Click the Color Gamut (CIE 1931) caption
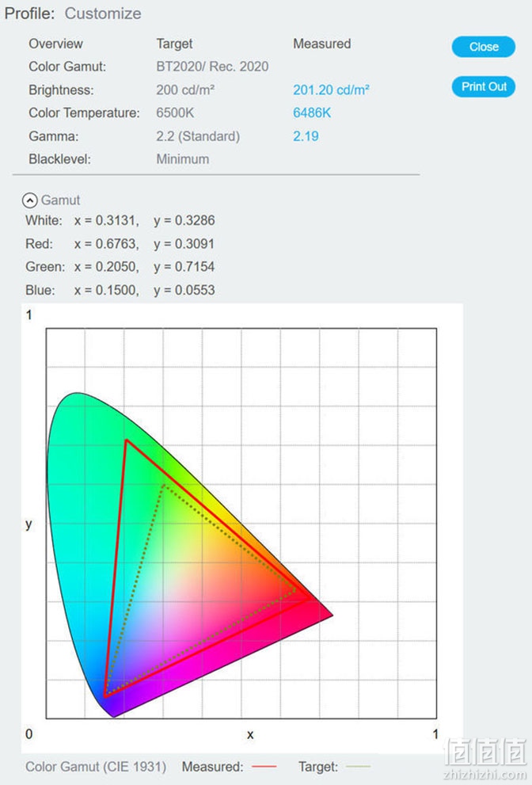This screenshot has height=785, width=532. tap(96, 767)
